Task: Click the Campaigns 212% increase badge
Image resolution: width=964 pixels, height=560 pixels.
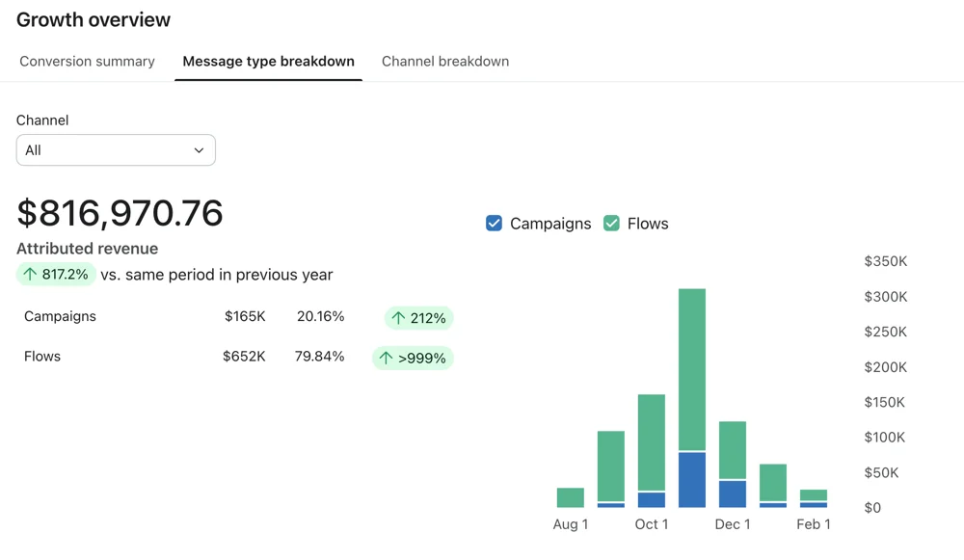Action: pos(419,318)
